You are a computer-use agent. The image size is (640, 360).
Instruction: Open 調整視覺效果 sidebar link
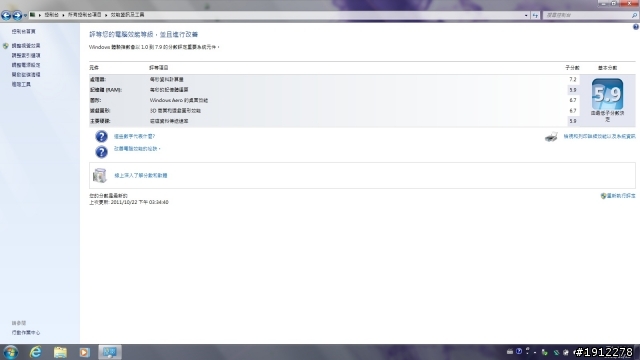(26, 46)
